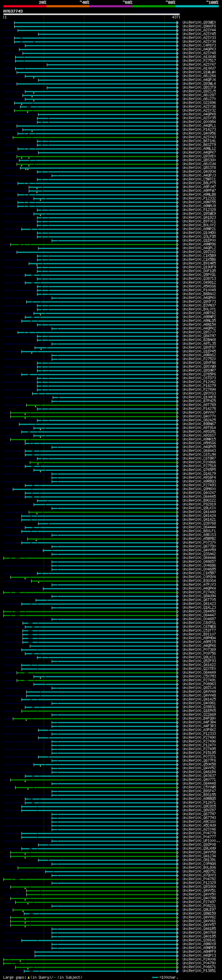Viewport: 222px width, 980px height.
Task: Select hit label UniRef100_Q4VV47
Action: click(x=199, y=412)
